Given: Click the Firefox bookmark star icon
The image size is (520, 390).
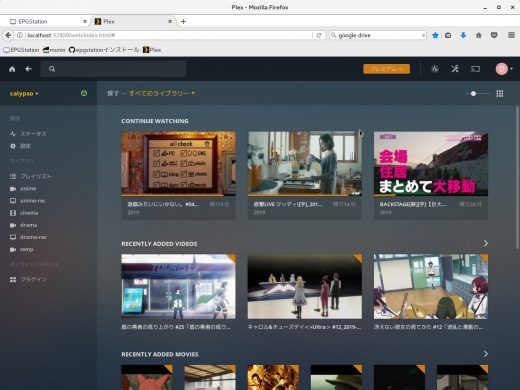Looking at the screenshot, I should point(435,35).
